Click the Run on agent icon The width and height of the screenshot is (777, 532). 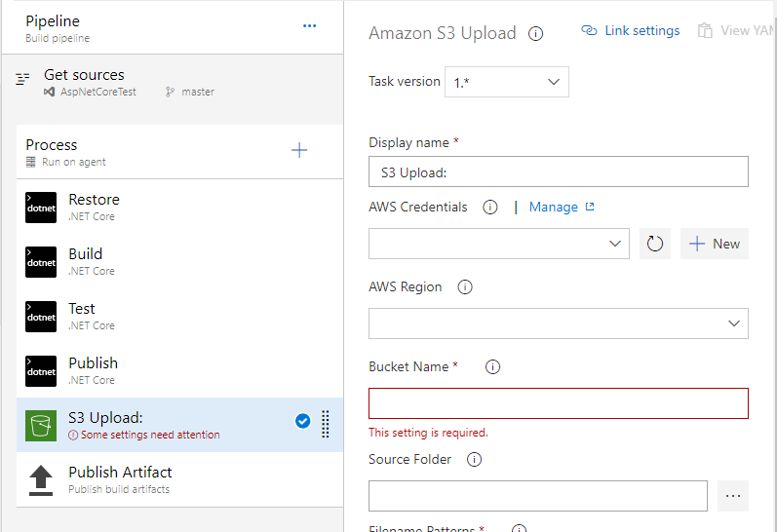coord(31,162)
